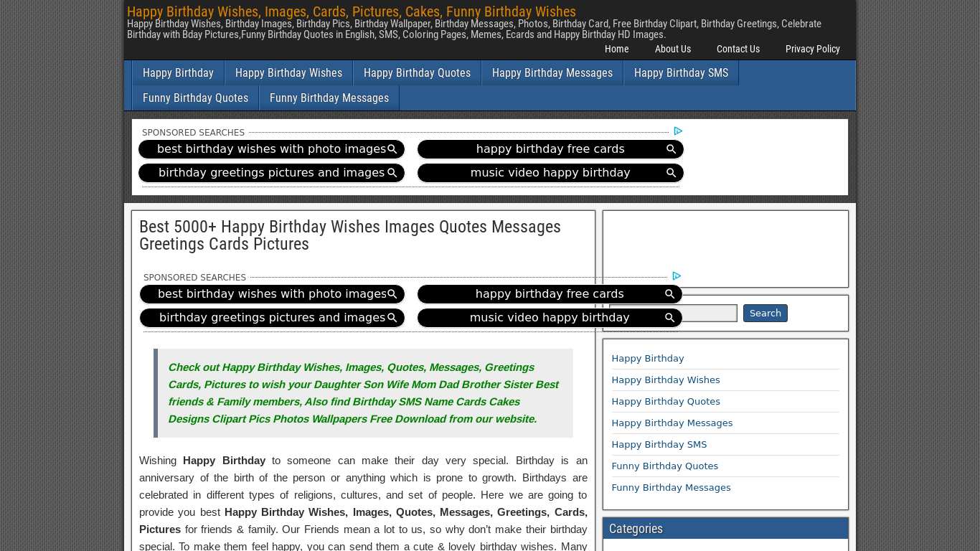Click the AdChoices icon in the sidebar ad

tap(675, 276)
